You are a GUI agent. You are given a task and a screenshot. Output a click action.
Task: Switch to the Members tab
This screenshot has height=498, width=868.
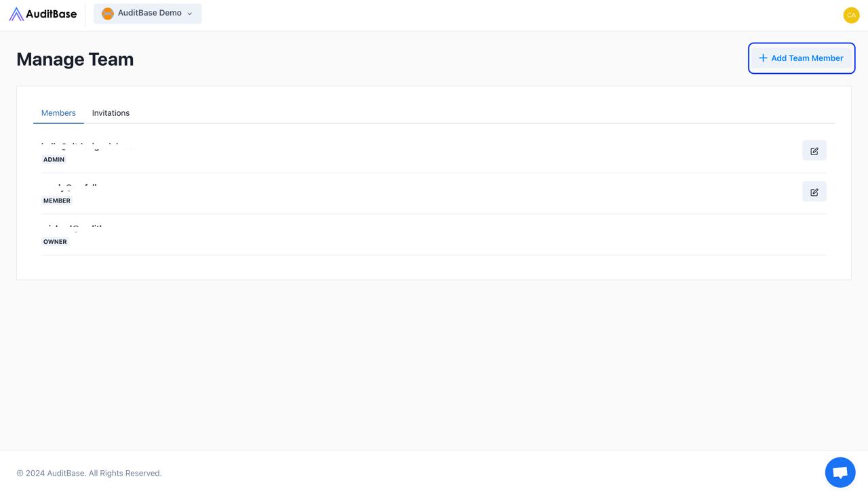point(58,113)
